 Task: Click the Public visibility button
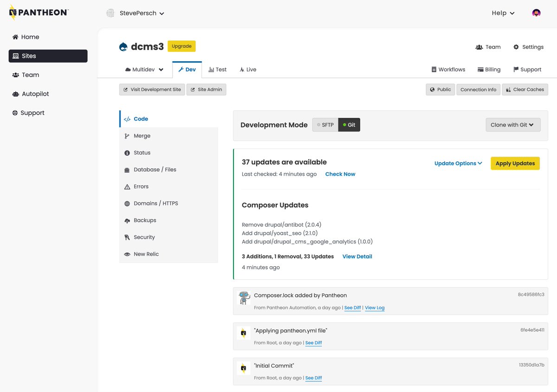coord(440,90)
